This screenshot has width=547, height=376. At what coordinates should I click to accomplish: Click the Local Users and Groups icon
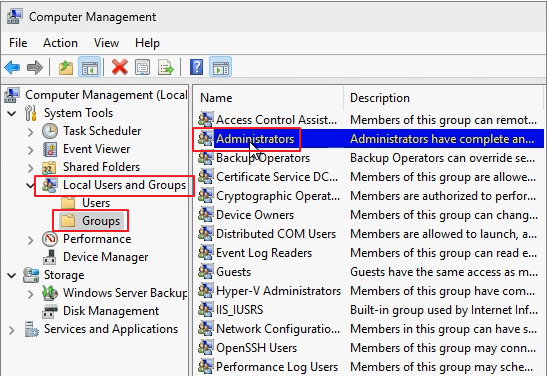coord(50,185)
